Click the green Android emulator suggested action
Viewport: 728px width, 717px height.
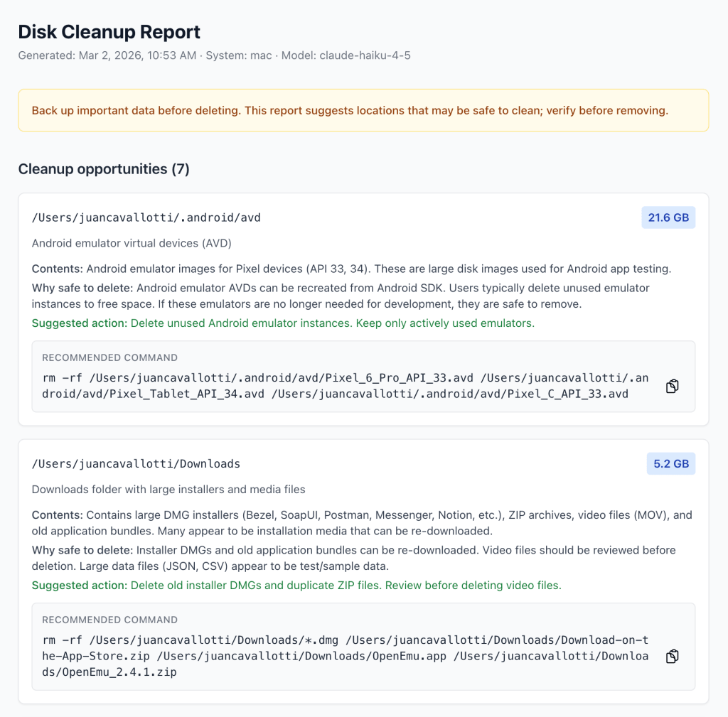283,323
